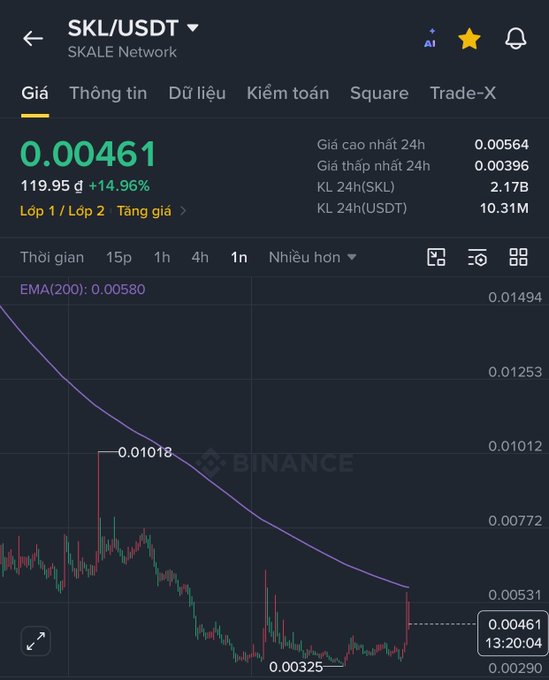The image size is (549, 680).
Task: Open the price alert bell icon
Action: tap(516, 39)
